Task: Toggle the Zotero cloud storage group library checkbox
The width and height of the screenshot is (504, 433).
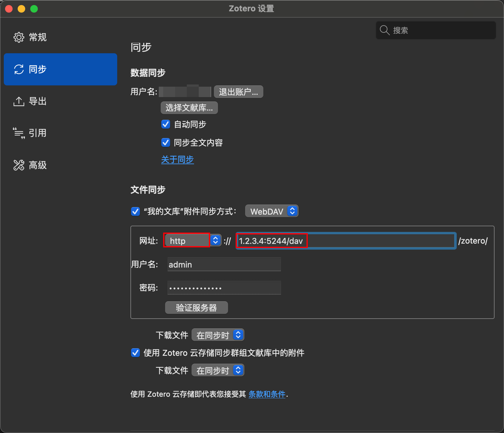Action: click(x=135, y=352)
